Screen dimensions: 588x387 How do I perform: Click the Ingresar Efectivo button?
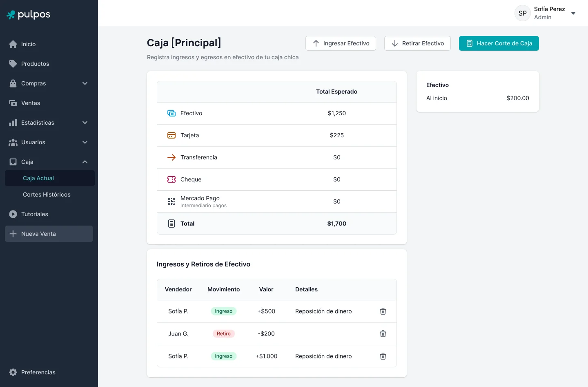pyautogui.click(x=341, y=43)
